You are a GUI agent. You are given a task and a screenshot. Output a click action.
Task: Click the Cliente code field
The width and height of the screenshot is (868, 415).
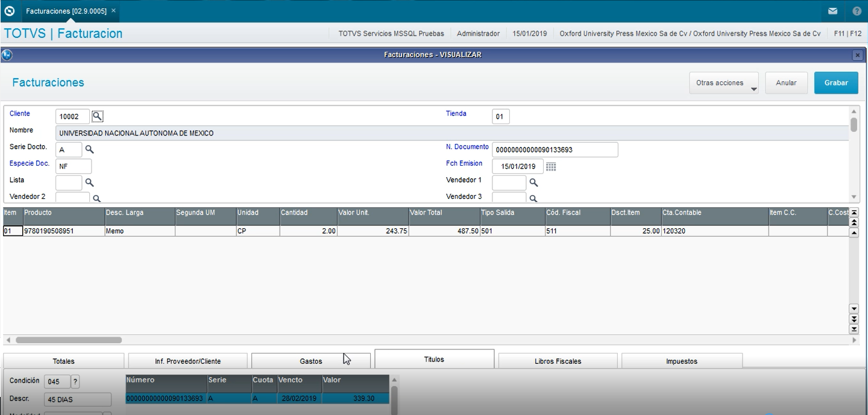(x=72, y=117)
